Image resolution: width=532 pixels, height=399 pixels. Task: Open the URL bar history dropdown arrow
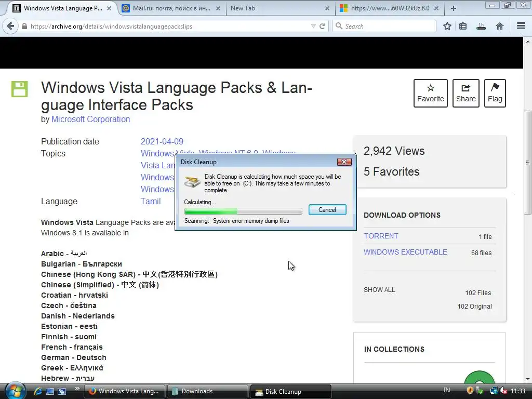click(x=313, y=26)
